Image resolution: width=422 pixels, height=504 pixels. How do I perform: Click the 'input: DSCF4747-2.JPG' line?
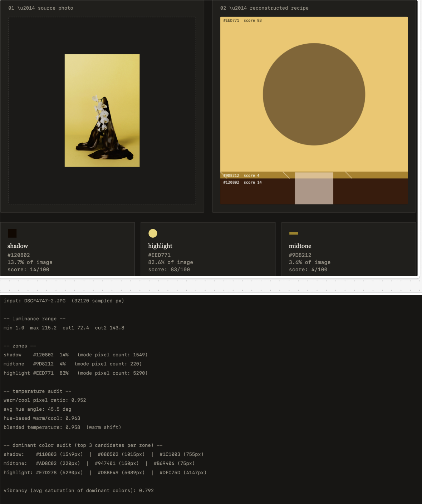64,301
